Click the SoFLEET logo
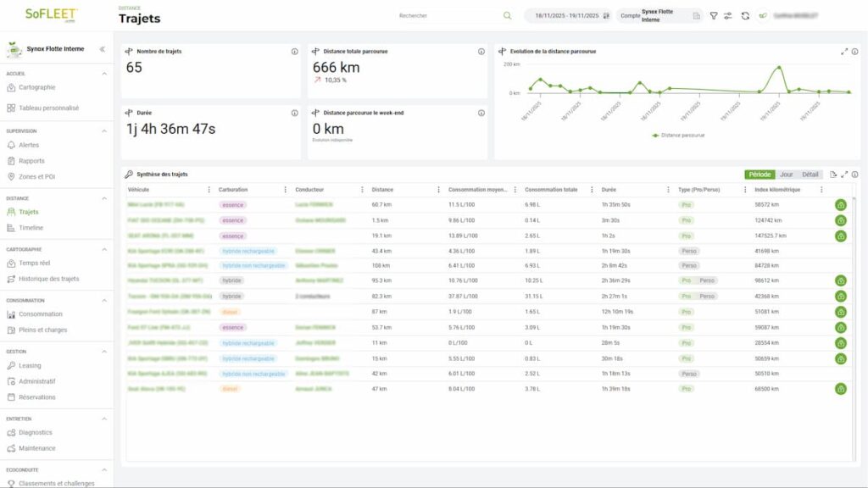The height and width of the screenshot is (488, 868). [x=51, y=14]
